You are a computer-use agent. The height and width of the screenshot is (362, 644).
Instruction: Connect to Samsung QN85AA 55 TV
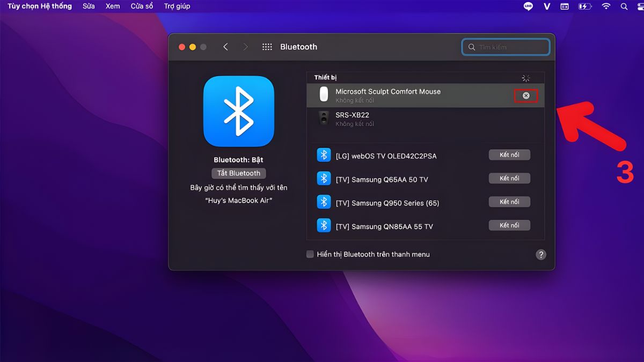click(x=509, y=226)
